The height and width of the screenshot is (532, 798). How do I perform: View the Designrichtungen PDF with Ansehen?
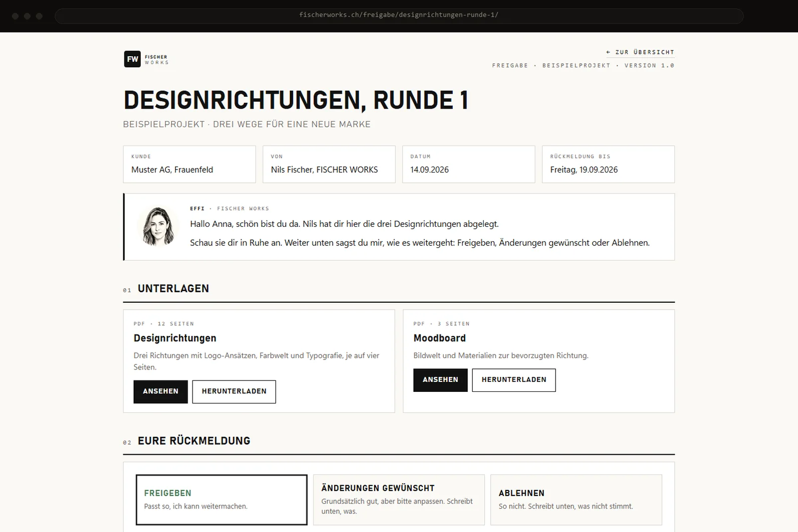coord(161,391)
